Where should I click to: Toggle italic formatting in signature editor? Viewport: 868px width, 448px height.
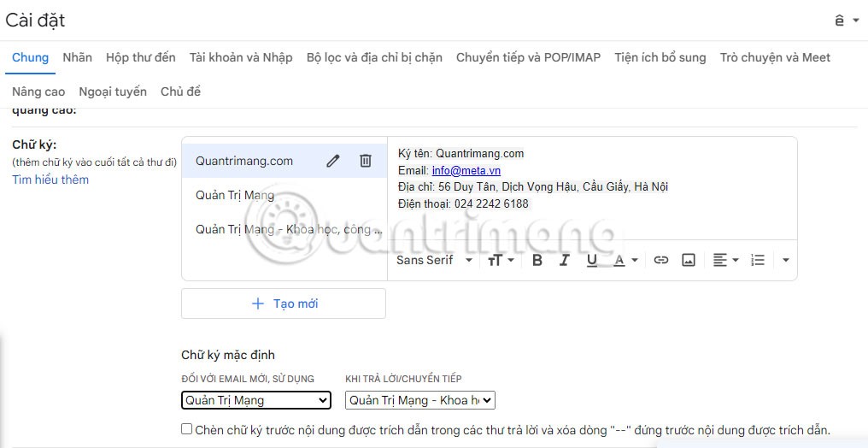pos(564,260)
